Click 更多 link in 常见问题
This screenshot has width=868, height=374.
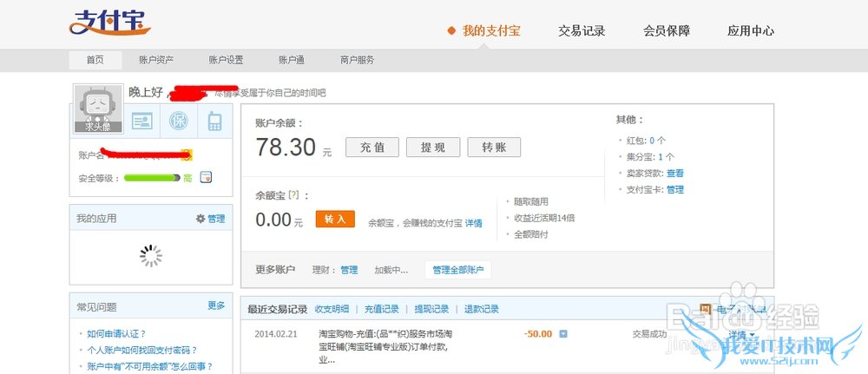pos(216,306)
